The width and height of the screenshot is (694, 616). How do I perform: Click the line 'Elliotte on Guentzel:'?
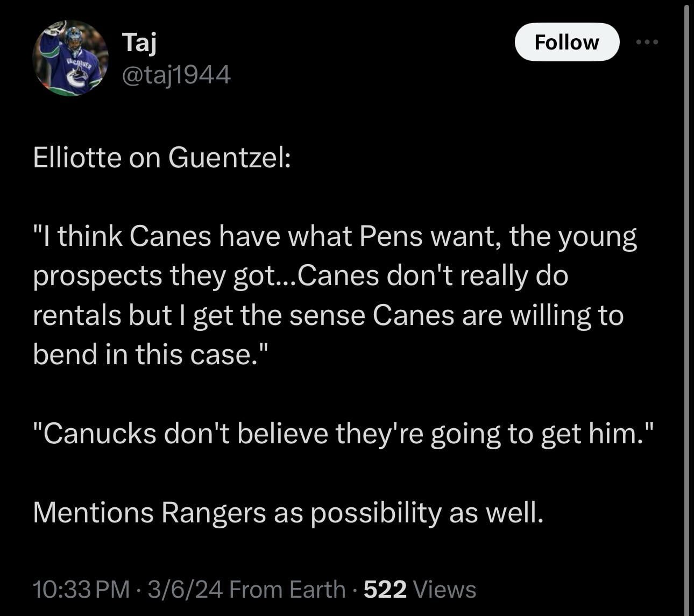click(162, 158)
